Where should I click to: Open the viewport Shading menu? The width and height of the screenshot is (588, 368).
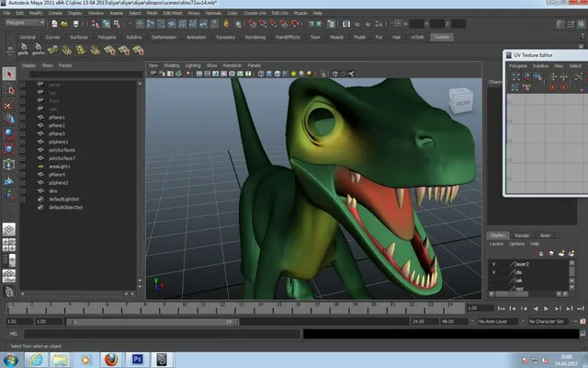pos(172,65)
